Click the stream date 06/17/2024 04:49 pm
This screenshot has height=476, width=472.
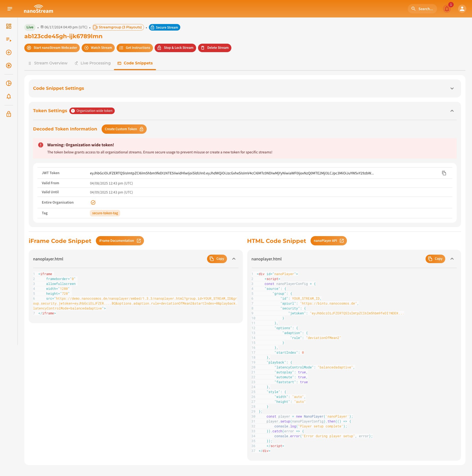[x=66, y=27]
